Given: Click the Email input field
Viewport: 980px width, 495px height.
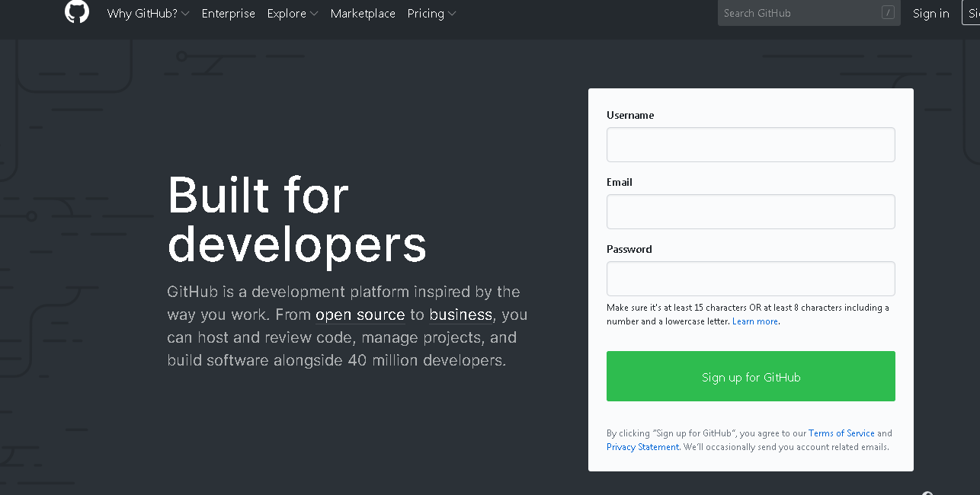Looking at the screenshot, I should [x=751, y=212].
